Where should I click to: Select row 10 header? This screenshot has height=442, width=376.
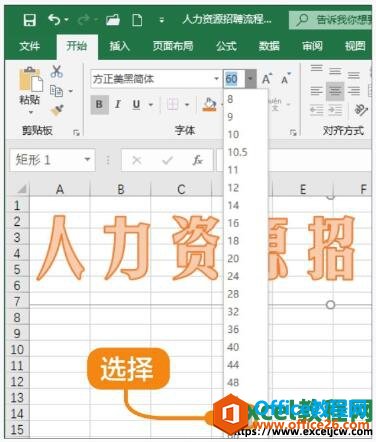tap(17, 349)
